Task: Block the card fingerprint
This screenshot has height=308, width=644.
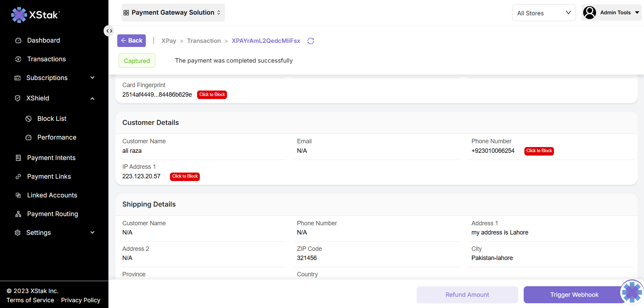Action: click(x=212, y=95)
